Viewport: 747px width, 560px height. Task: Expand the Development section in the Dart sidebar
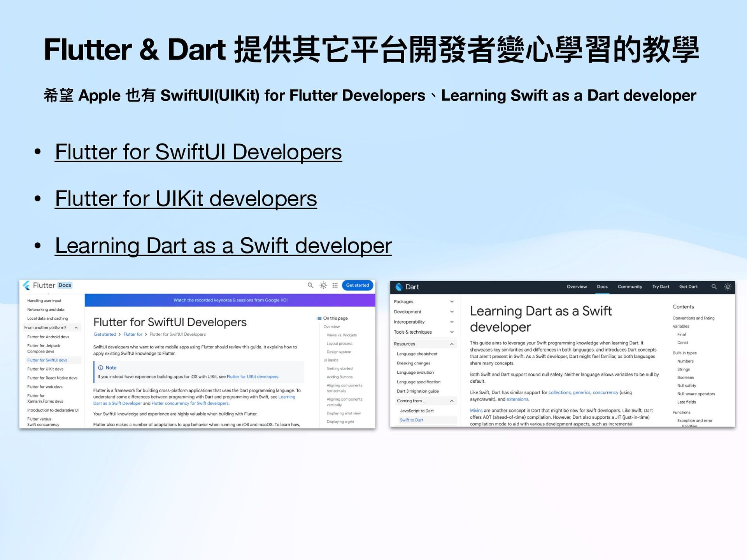424,312
